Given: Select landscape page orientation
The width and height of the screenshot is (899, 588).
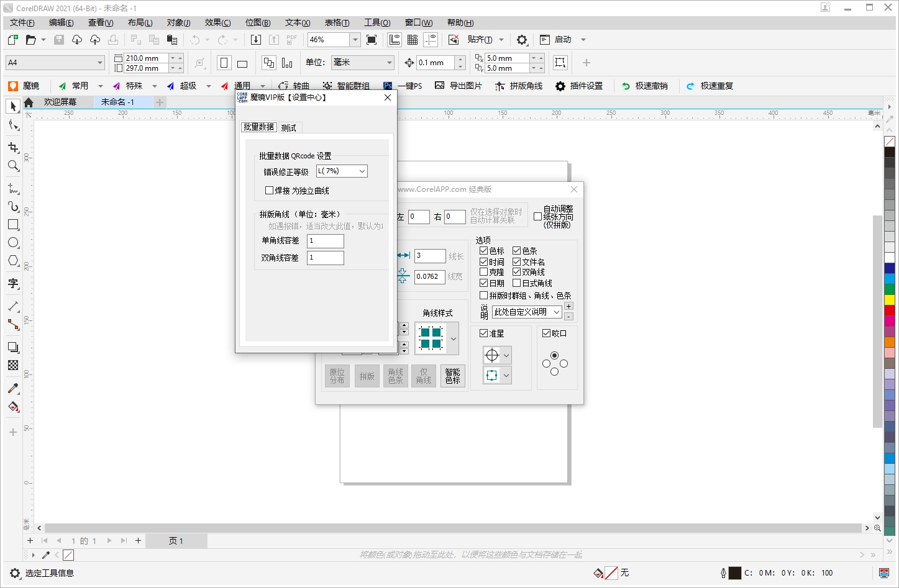Looking at the screenshot, I should point(242,63).
